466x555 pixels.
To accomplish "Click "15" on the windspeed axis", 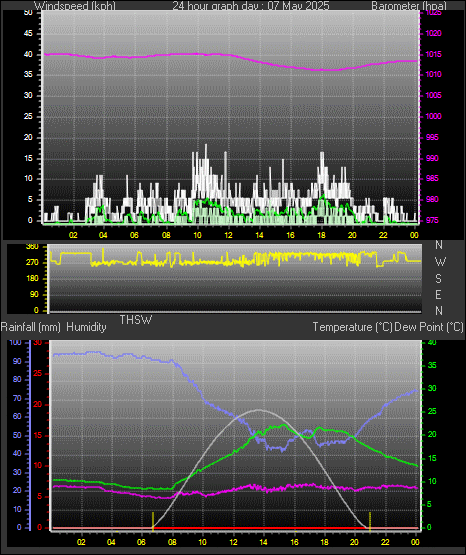I will 28,158.
